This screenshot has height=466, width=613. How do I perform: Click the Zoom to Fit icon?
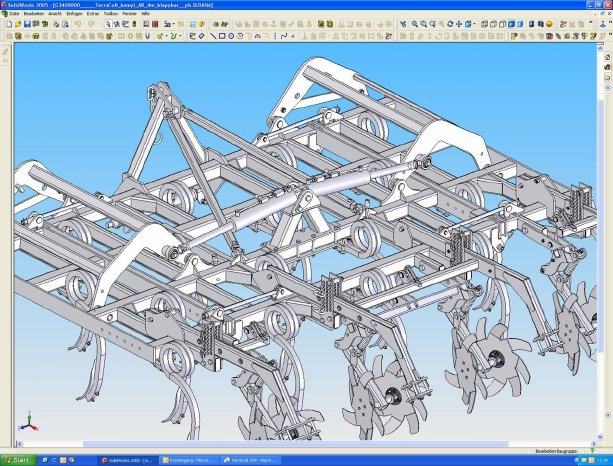[x=414, y=24]
